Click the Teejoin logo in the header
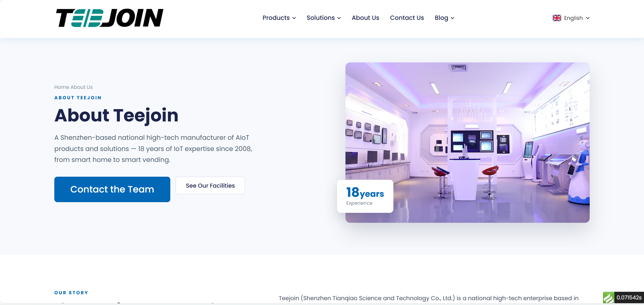Screen dimensions: 644x305 point(110,18)
